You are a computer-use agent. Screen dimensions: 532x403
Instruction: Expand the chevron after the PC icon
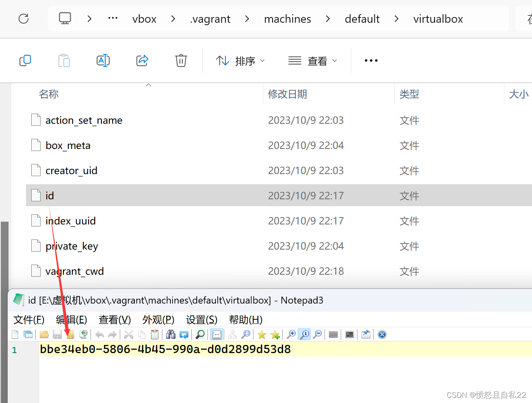coord(89,19)
